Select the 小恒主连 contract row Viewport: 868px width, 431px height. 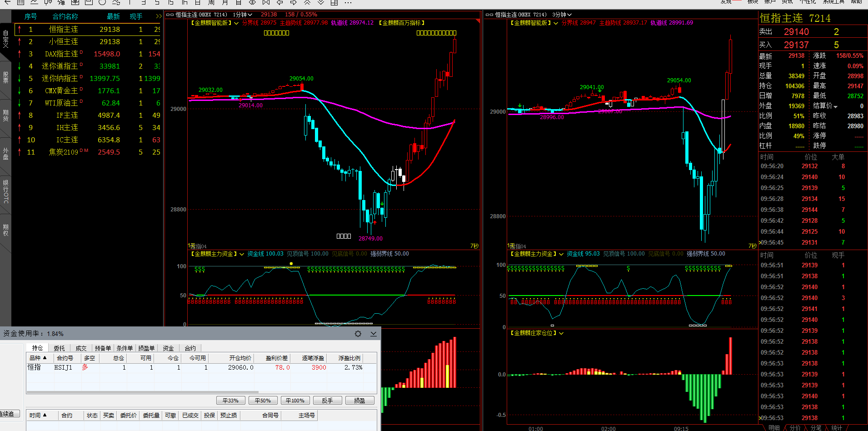click(63, 41)
